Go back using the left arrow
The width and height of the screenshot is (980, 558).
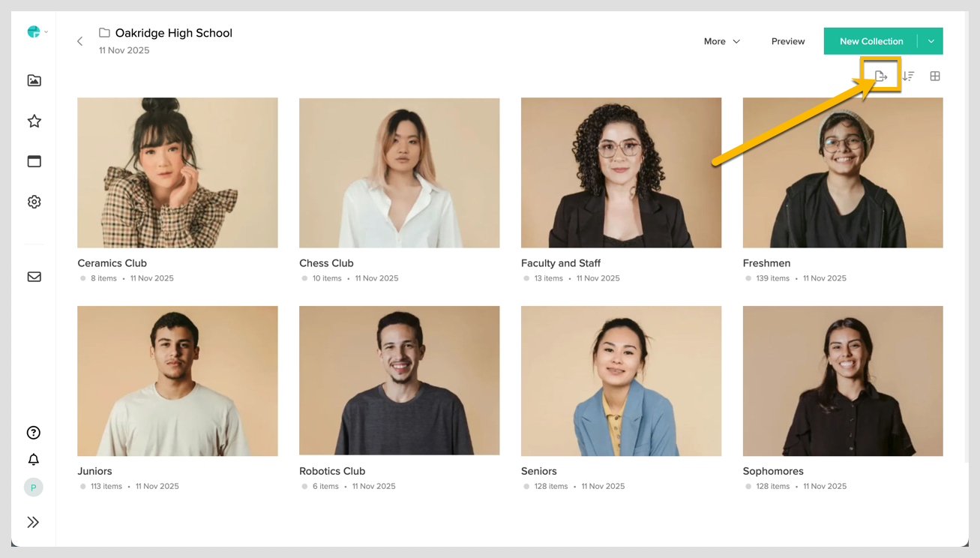[x=80, y=41]
